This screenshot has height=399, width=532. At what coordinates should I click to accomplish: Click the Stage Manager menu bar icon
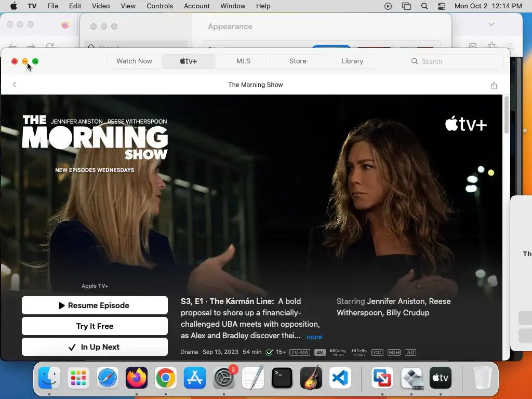pyautogui.click(x=406, y=6)
